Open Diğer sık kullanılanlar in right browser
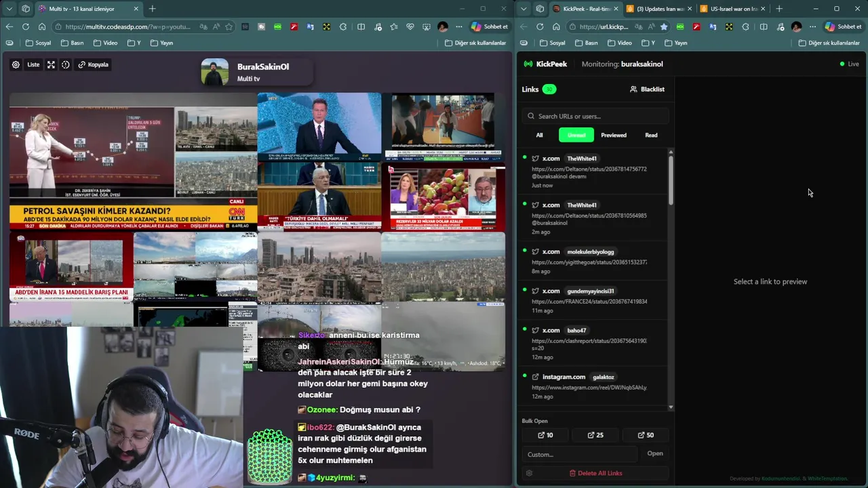Image resolution: width=868 pixels, height=488 pixels. [829, 43]
